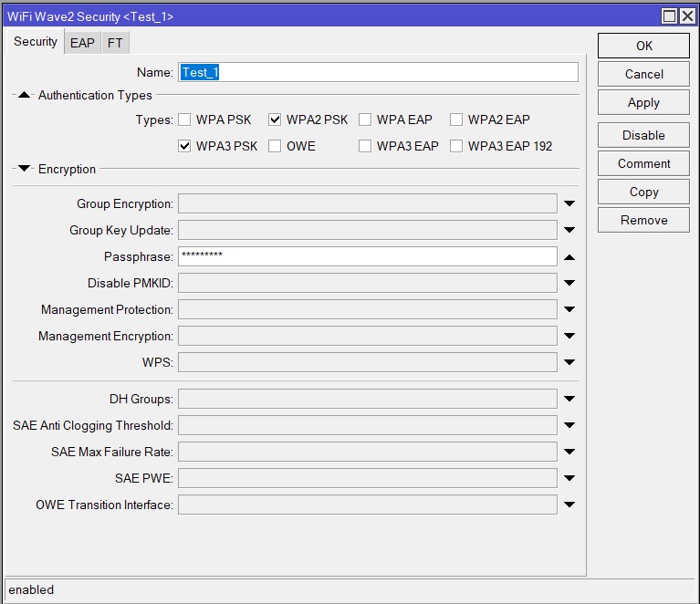Expand the Disable PMKID arrow
The image size is (700, 604).
569,284
